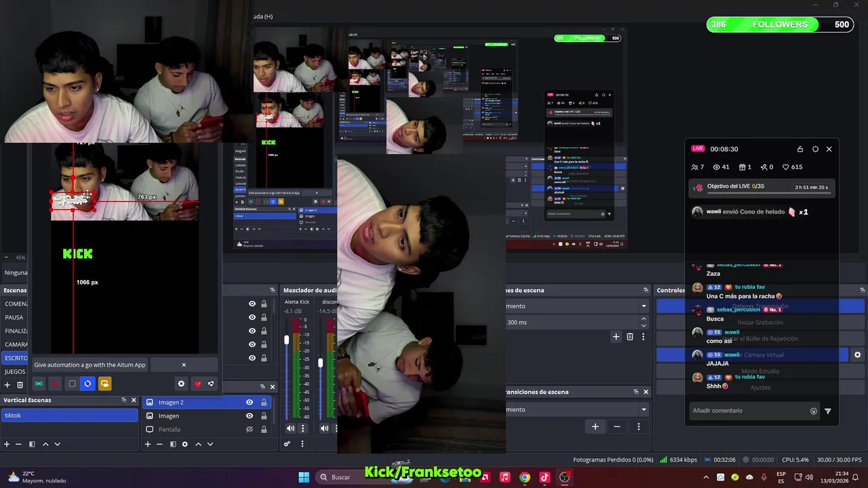Viewport: 868px width, 488px height.
Task: Show the hidden Pantalla source
Action: tap(250, 429)
